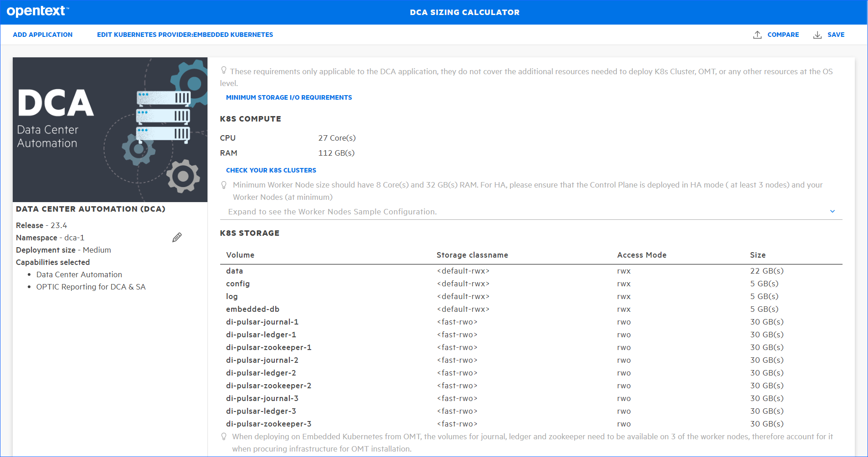This screenshot has width=868, height=457.
Task: Select the 'data' volume row
Action: click(531, 271)
